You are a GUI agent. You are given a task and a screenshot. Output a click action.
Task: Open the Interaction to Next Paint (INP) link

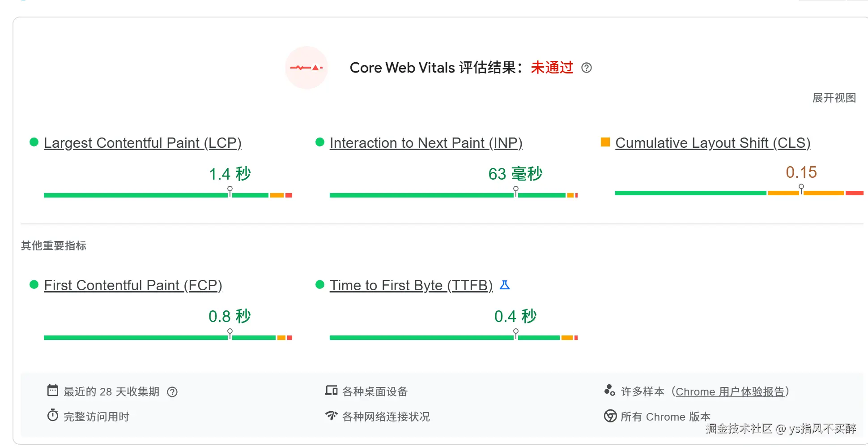coord(426,143)
